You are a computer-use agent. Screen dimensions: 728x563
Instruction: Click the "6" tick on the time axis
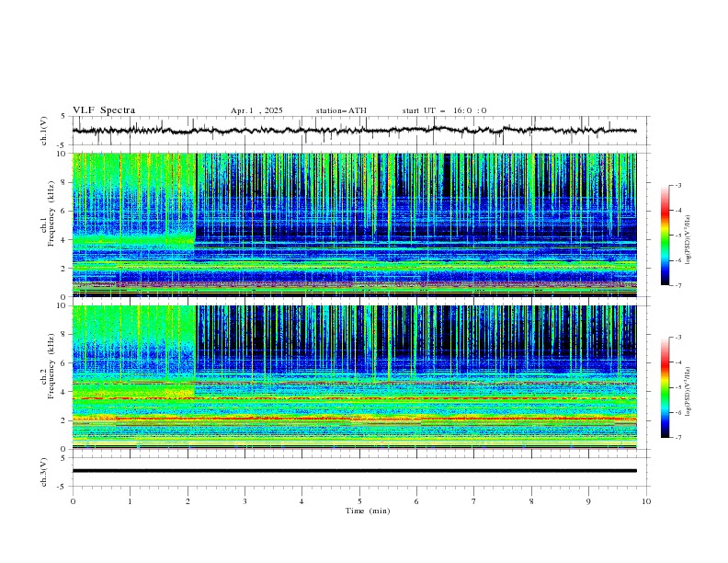click(x=416, y=501)
